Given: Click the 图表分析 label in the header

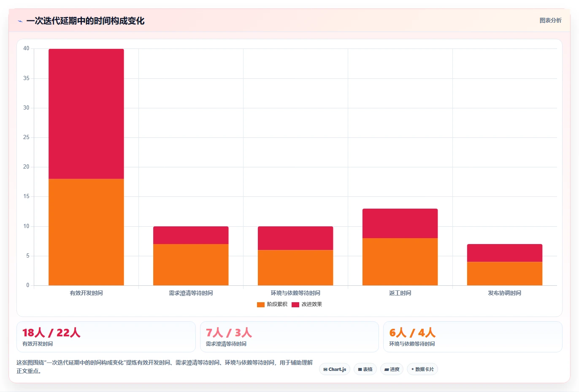Looking at the screenshot, I should click(x=550, y=20).
